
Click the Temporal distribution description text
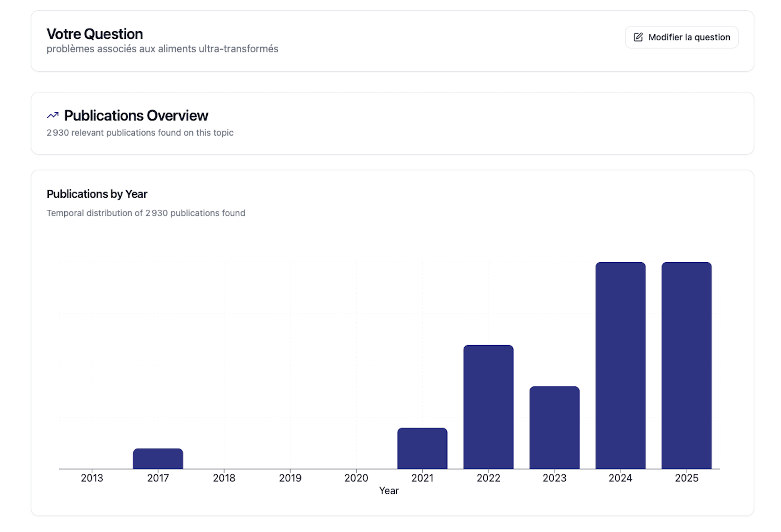pos(146,213)
